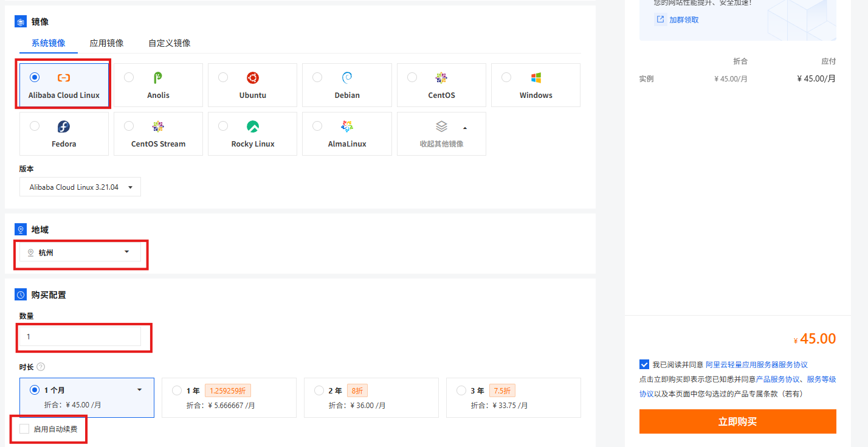Pick the CentOS radio button
This screenshot has height=447, width=868.
[412, 77]
